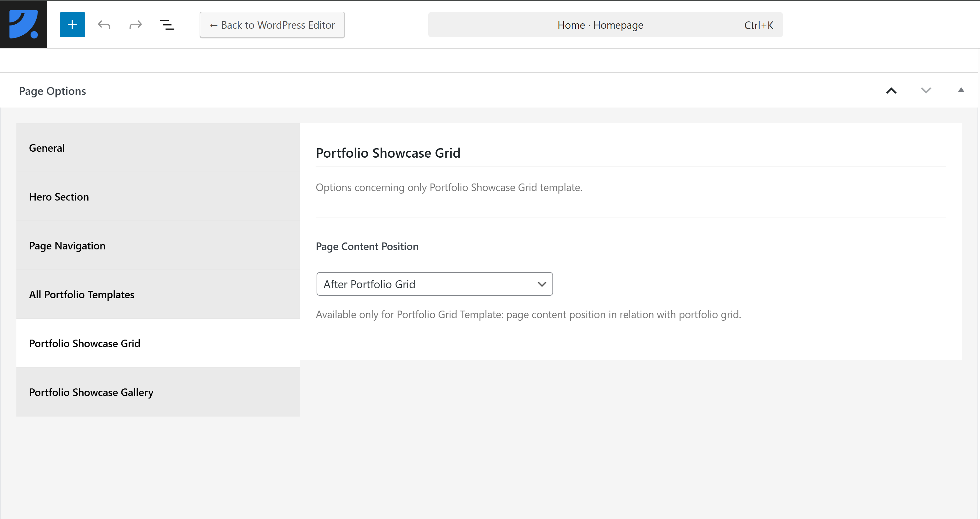Move the Page Options panel down

coord(925,90)
